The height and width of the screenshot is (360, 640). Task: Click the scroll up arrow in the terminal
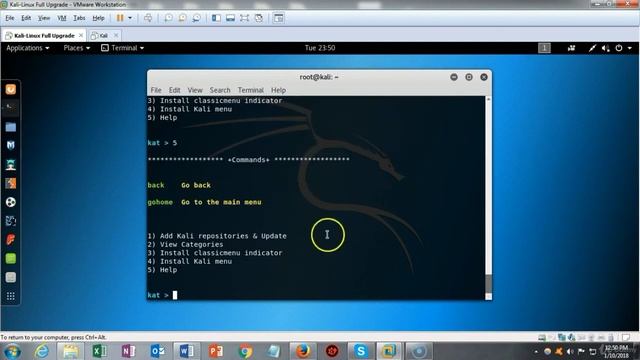pyautogui.click(x=488, y=99)
